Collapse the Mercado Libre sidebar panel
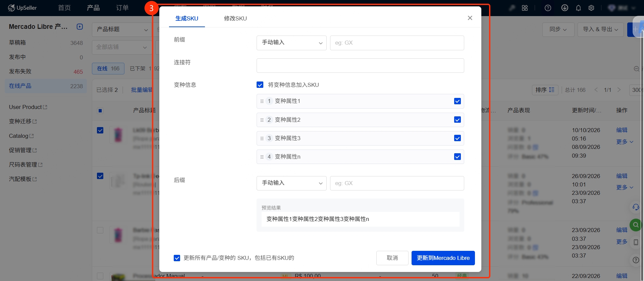 pos(80,26)
